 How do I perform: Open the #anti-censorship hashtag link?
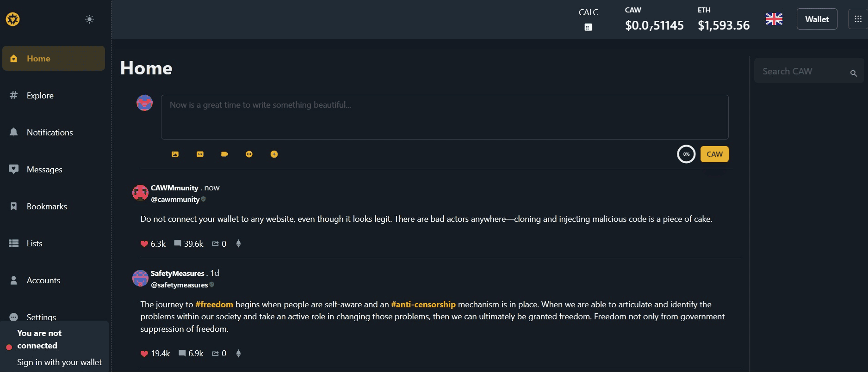point(423,305)
